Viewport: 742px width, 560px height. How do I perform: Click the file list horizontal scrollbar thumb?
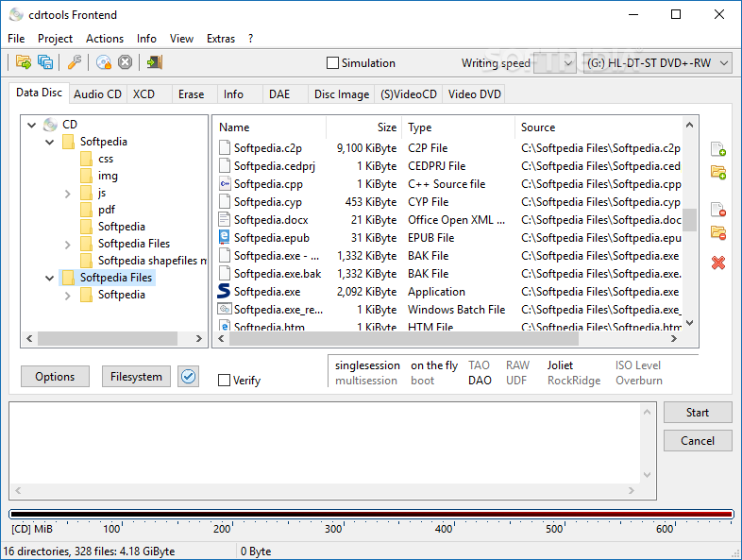[x=404, y=338]
